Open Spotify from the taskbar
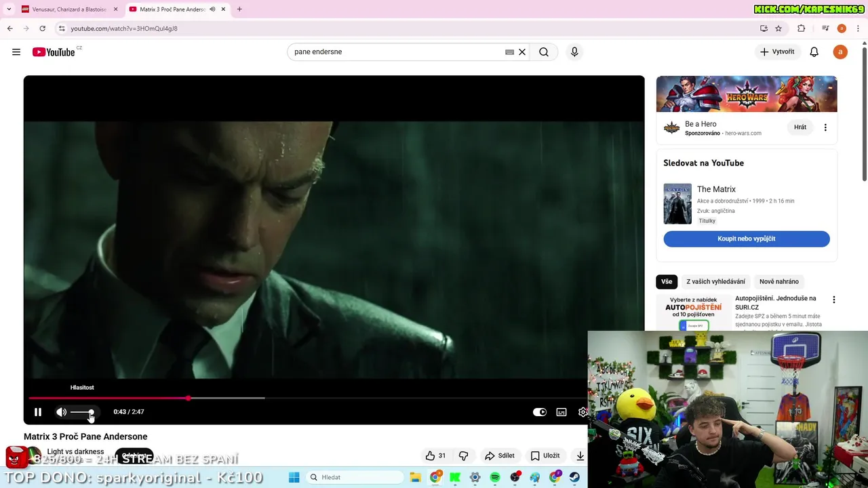The width and height of the screenshot is (868, 488). tap(495, 477)
